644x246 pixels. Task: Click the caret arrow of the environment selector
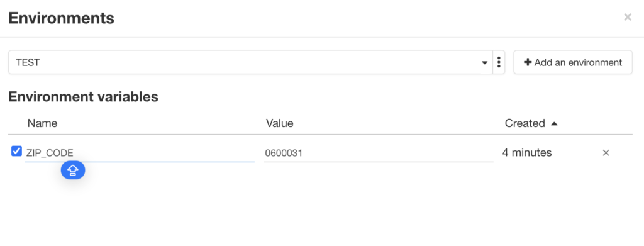click(x=485, y=63)
